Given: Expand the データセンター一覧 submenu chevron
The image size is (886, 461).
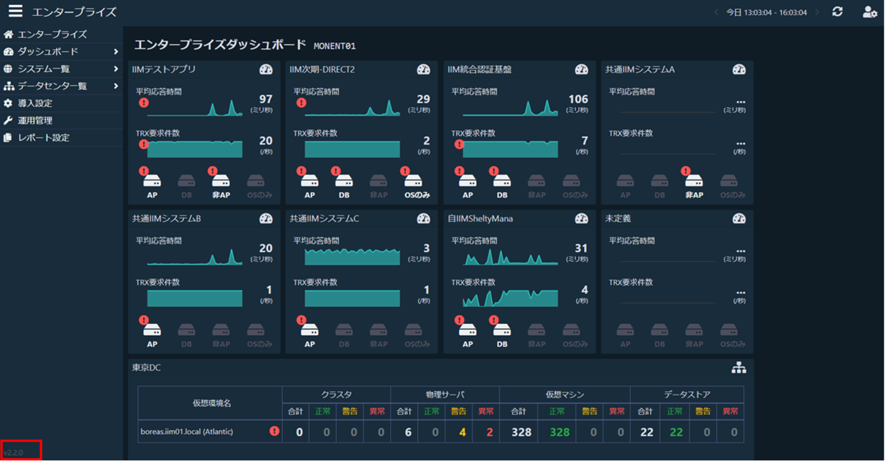Looking at the screenshot, I should point(116,86).
